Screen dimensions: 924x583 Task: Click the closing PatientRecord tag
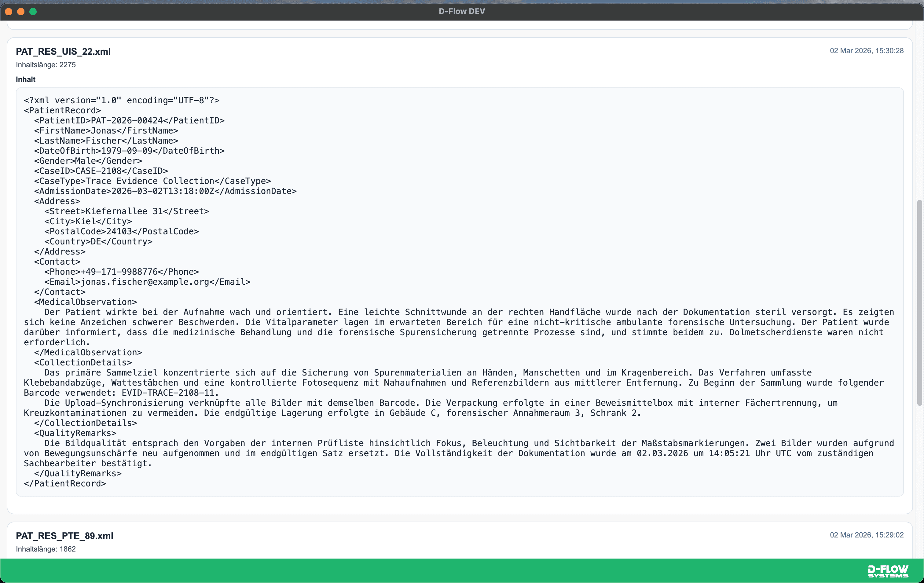65,484
